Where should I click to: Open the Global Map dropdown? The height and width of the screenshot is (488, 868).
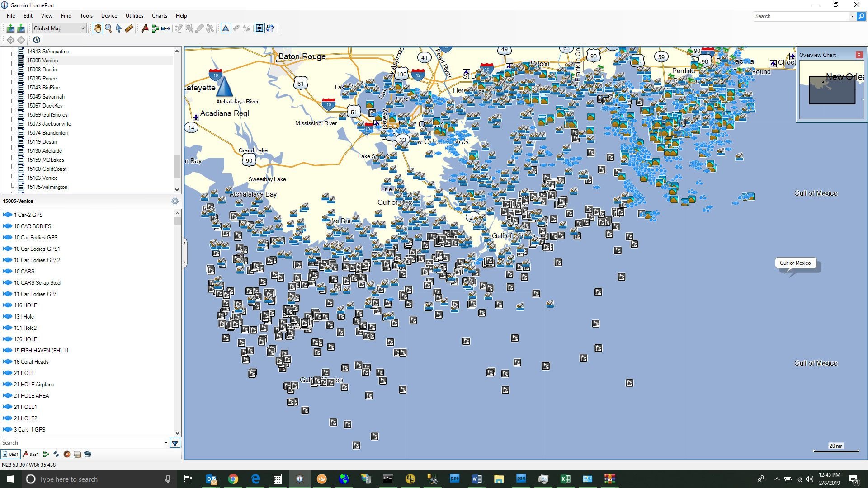pyautogui.click(x=59, y=28)
